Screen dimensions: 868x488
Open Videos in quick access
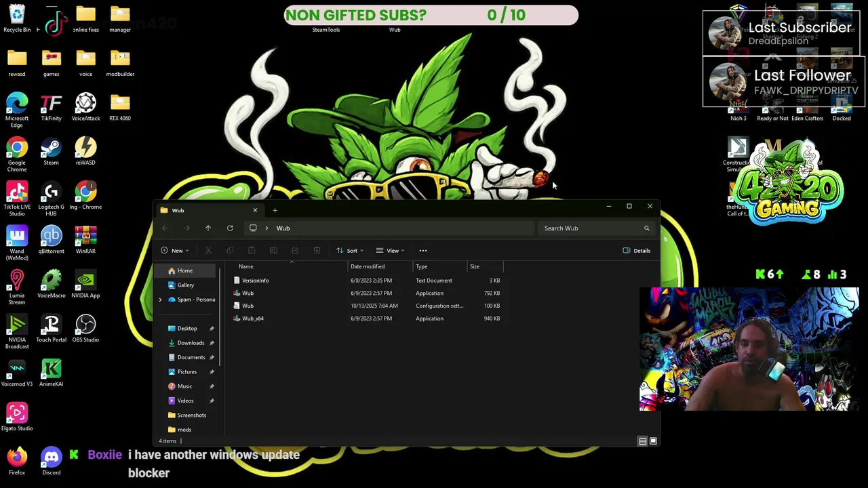[186, 401]
